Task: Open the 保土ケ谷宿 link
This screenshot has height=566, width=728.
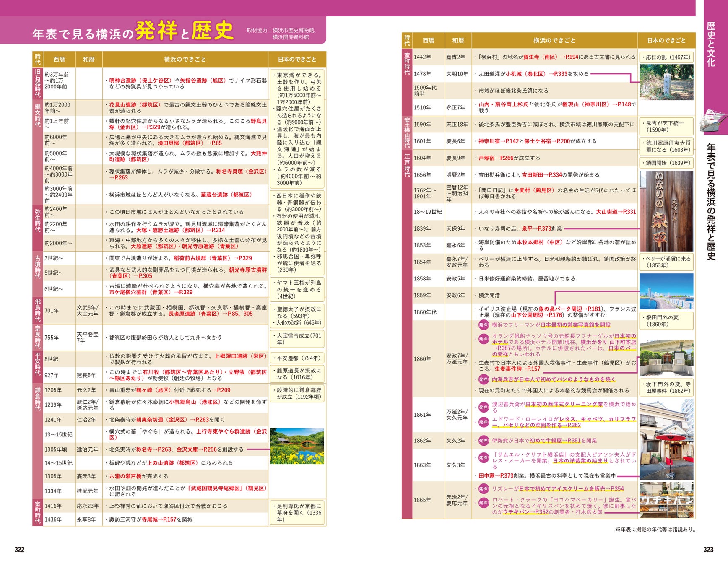Action: [538, 141]
